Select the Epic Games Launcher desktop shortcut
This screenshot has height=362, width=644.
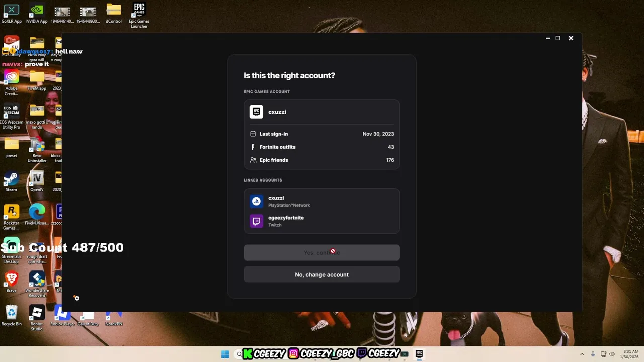pos(139,15)
